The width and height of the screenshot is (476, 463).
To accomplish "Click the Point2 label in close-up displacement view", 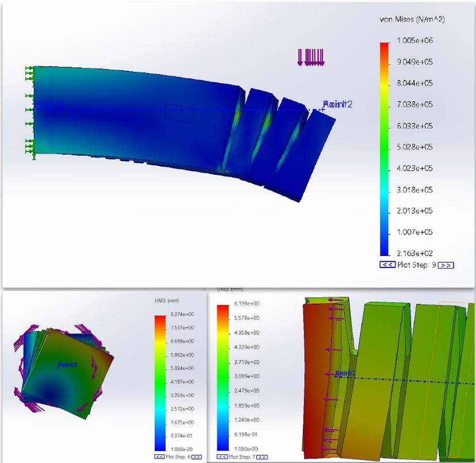I will pos(345,373).
